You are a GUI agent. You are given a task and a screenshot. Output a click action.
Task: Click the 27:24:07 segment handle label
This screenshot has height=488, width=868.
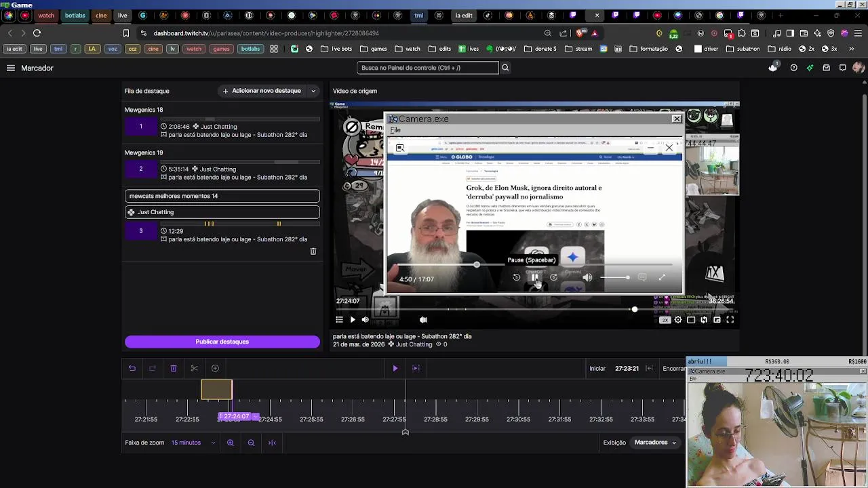[233, 416]
